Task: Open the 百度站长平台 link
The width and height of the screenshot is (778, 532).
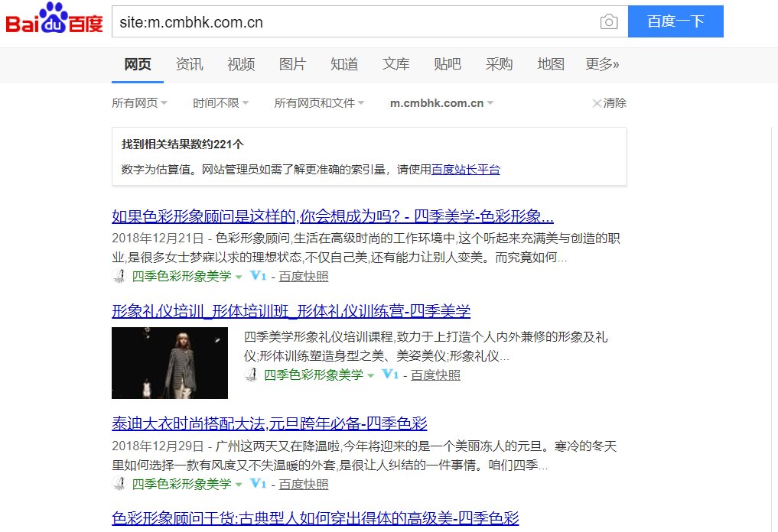Action: point(465,170)
